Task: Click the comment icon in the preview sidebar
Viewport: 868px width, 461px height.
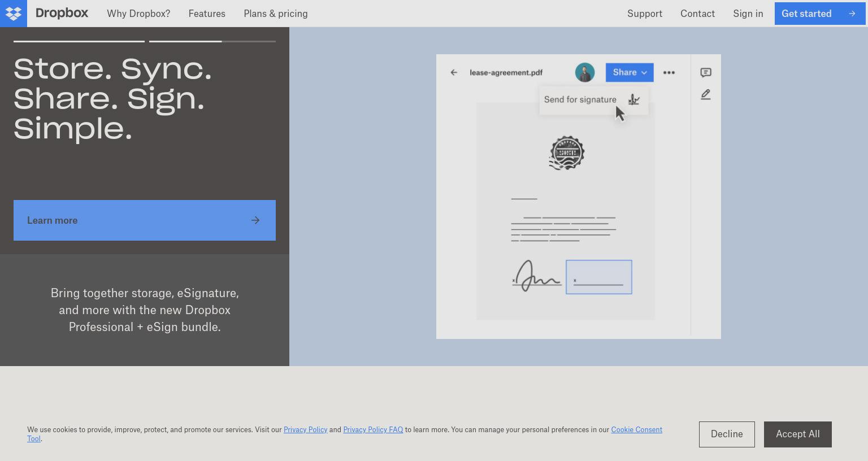Action: point(706,72)
